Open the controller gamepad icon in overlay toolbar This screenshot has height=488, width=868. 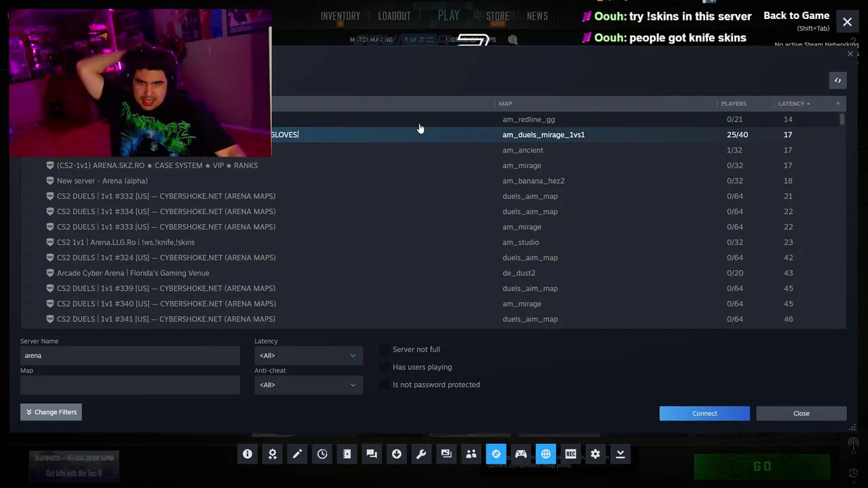(521, 454)
